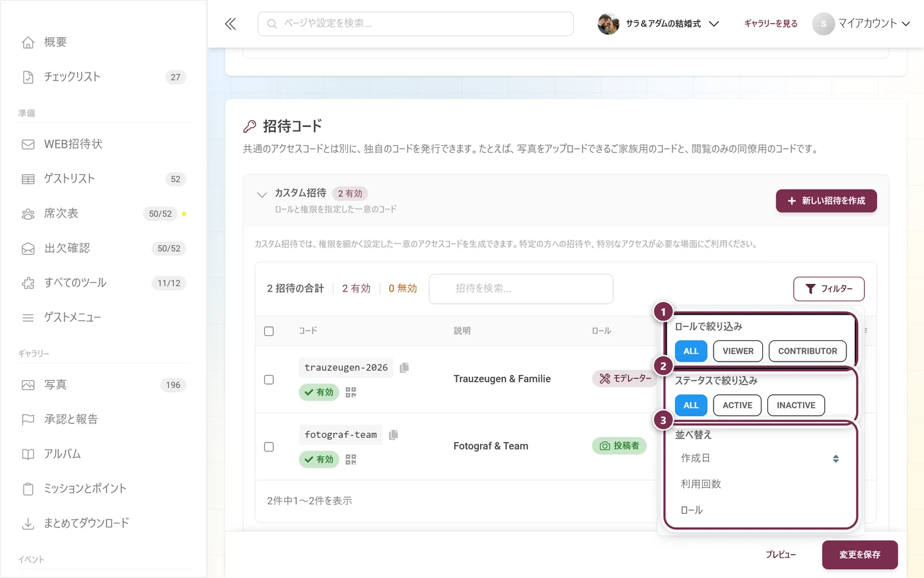
Task: Click the ゲストリスト table icon
Action: (28, 179)
